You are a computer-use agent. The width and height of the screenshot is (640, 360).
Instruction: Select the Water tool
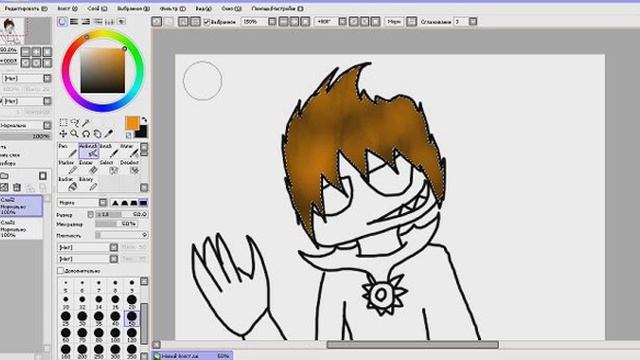pos(129,151)
